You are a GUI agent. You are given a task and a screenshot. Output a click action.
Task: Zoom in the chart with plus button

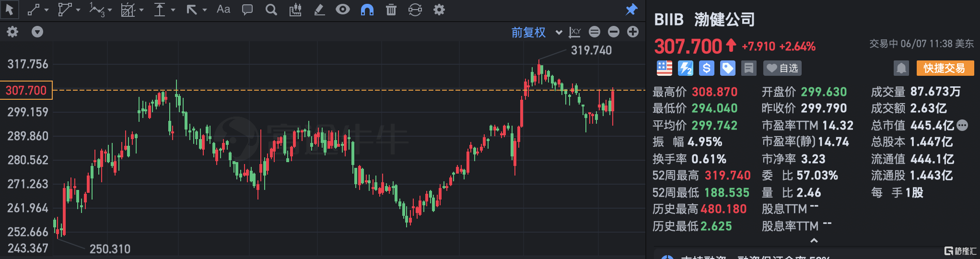(x=633, y=32)
